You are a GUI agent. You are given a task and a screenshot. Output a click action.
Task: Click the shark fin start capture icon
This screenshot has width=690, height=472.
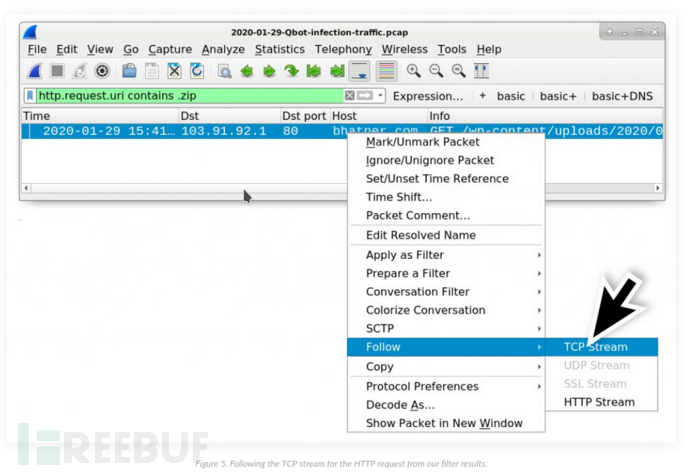[x=35, y=71]
